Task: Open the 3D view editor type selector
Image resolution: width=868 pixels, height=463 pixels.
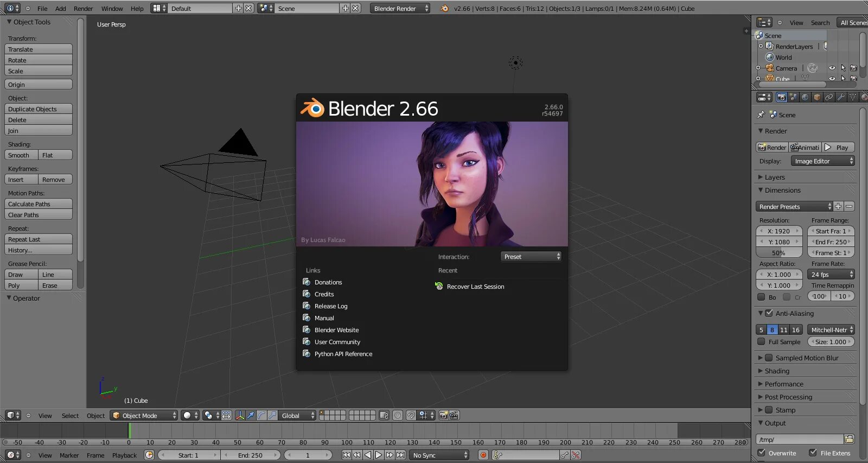Action: coord(13,415)
